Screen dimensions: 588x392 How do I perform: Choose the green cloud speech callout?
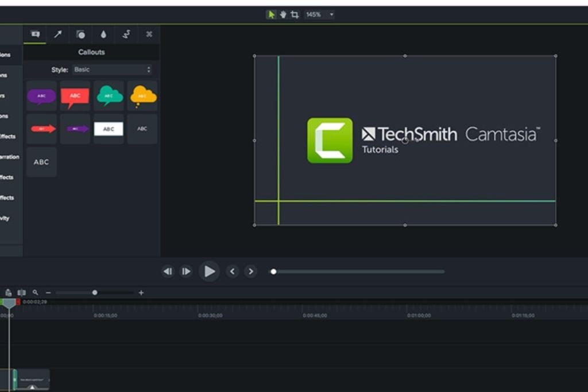point(109,96)
